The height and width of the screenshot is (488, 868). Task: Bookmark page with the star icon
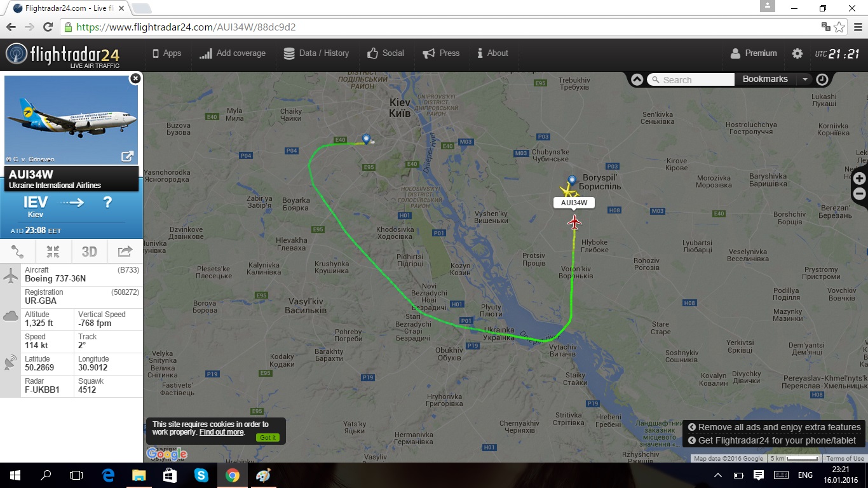tap(839, 27)
